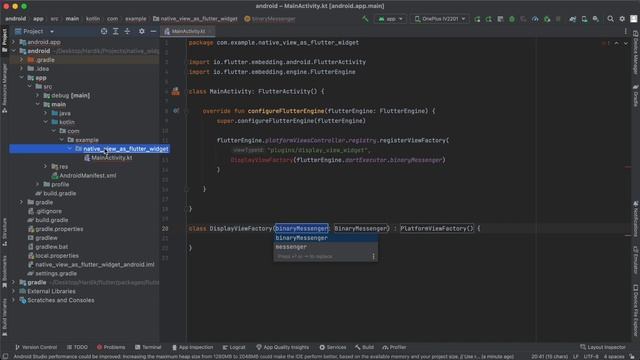Toggle the Device File Explorer tool window

coord(636,311)
